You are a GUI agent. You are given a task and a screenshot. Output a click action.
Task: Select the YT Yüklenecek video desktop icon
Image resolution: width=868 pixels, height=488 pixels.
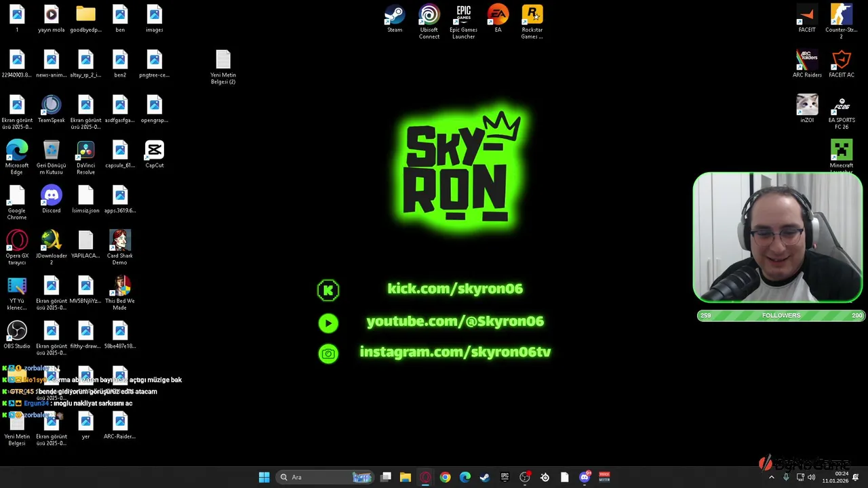pyautogui.click(x=17, y=293)
